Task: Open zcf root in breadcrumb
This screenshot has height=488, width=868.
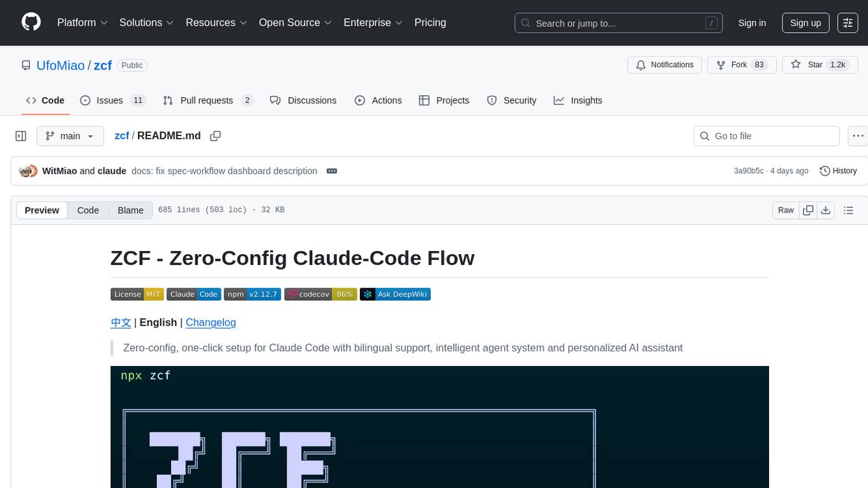Action: (x=122, y=135)
